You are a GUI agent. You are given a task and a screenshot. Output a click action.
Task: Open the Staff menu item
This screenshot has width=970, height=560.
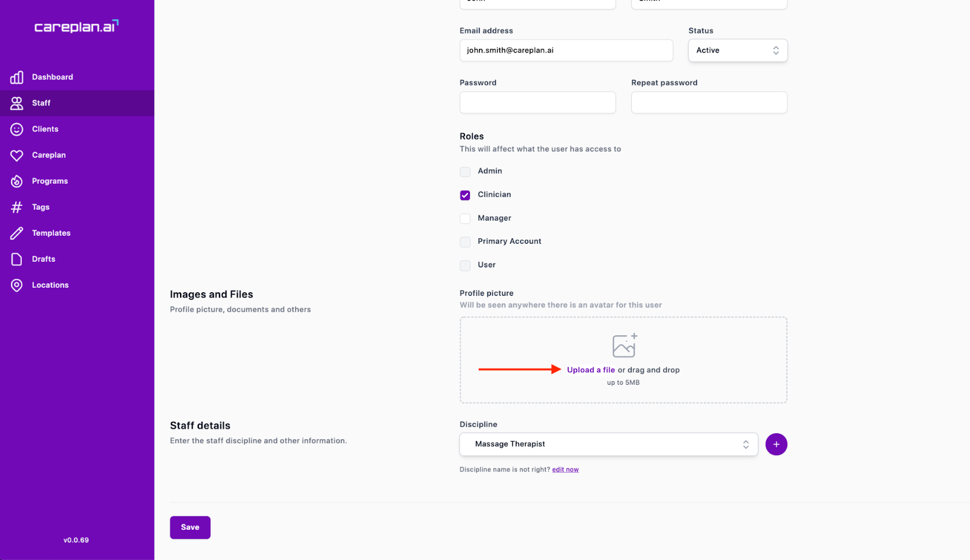(x=41, y=103)
